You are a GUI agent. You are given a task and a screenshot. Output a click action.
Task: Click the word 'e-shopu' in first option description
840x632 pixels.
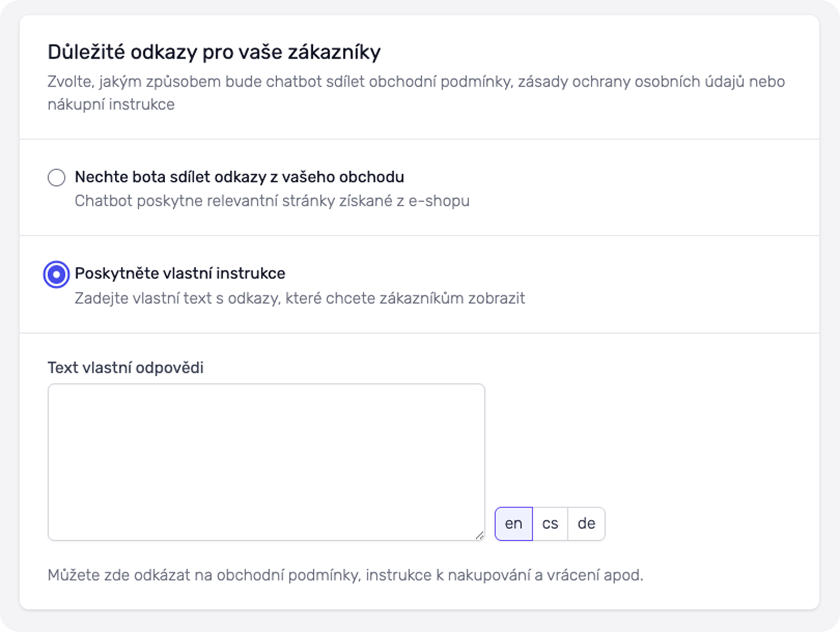click(x=439, y=201)
